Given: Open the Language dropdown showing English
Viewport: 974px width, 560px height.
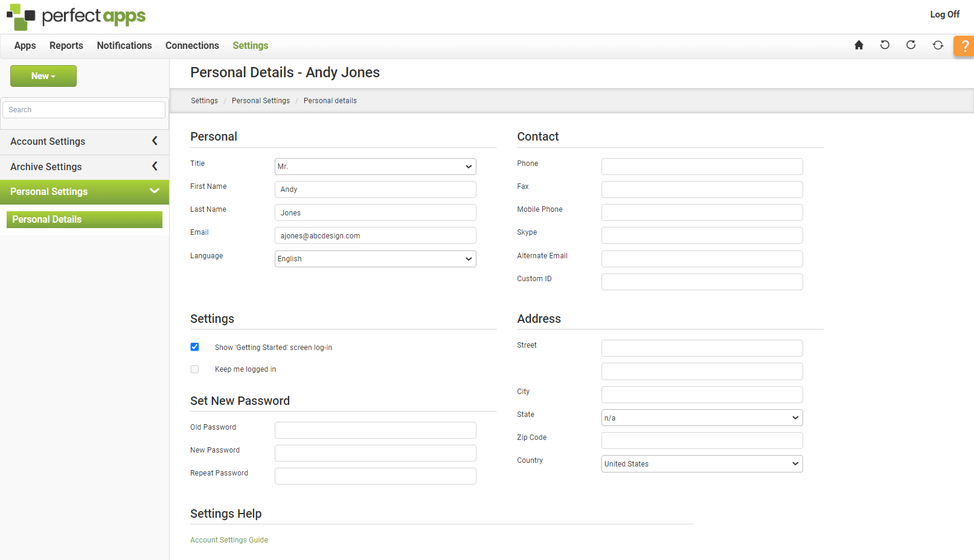Looking at the screenshot, I should pos(376,259).
